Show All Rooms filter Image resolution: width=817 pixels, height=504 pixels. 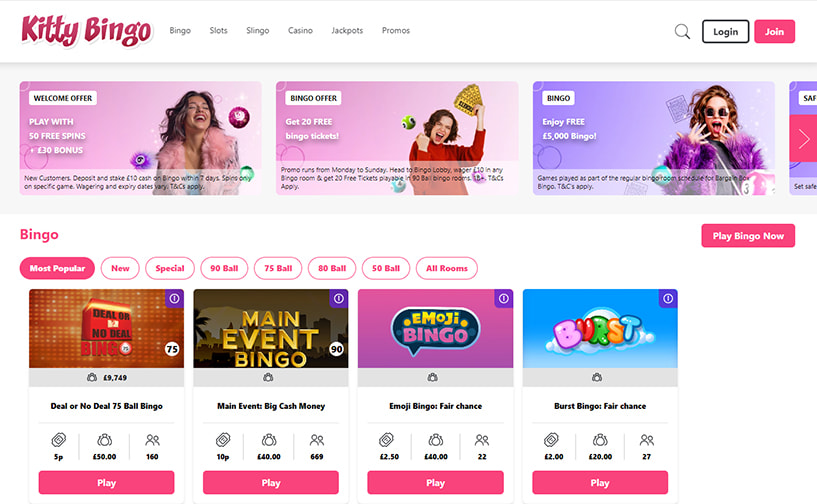[x=447, y=268]
